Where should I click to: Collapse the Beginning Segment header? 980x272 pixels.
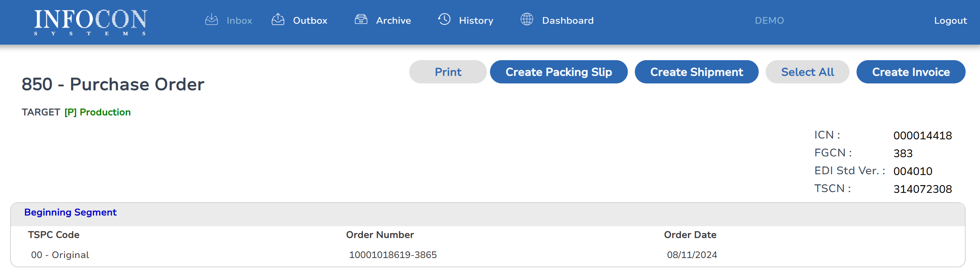pos(70,212)
